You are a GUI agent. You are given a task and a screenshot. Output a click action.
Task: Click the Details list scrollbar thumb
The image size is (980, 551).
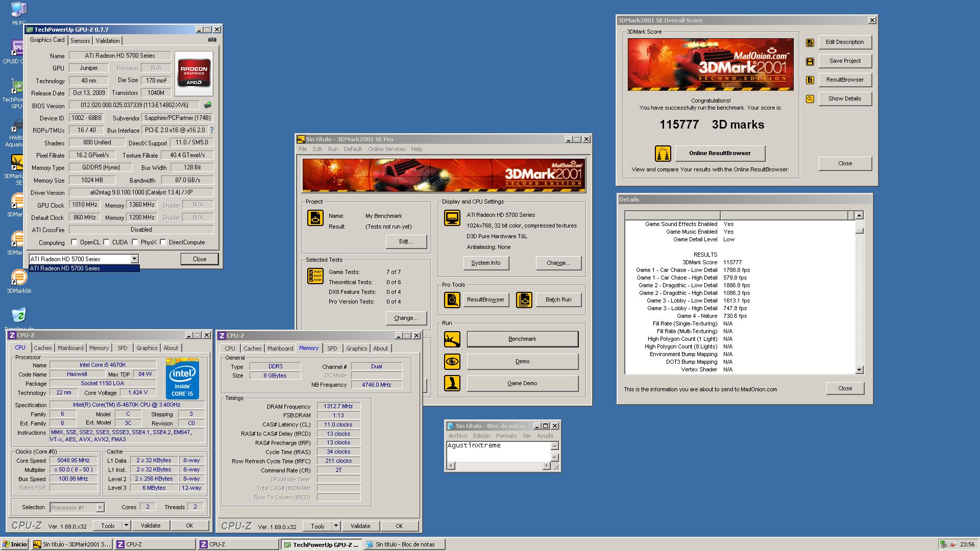(860, 231)
